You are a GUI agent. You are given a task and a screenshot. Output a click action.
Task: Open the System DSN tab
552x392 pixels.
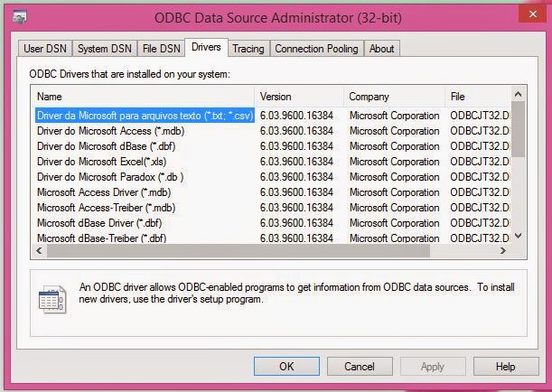point(105,48)
